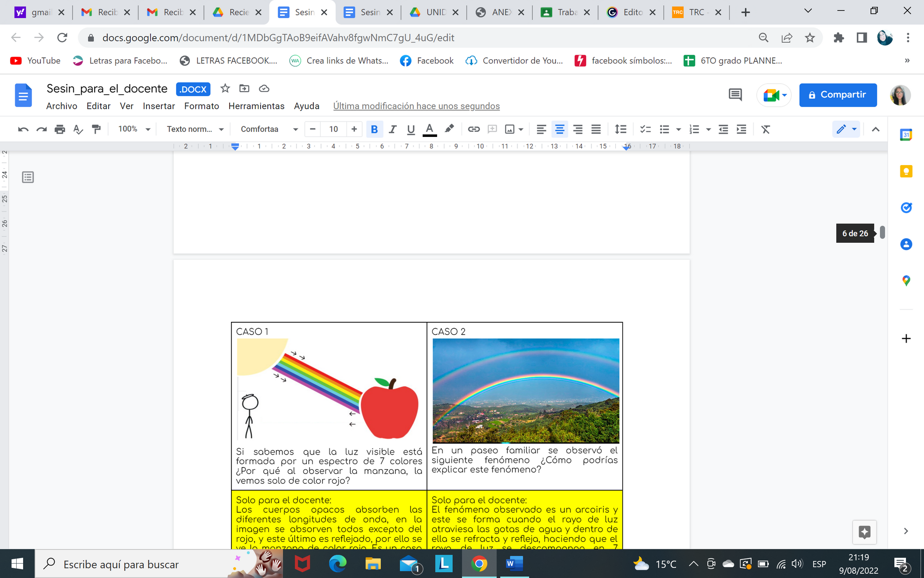Image resolution: width=924 pixels, height=578 pixels.
Task: Click the font size input field
Action: (x=333, y=129)
